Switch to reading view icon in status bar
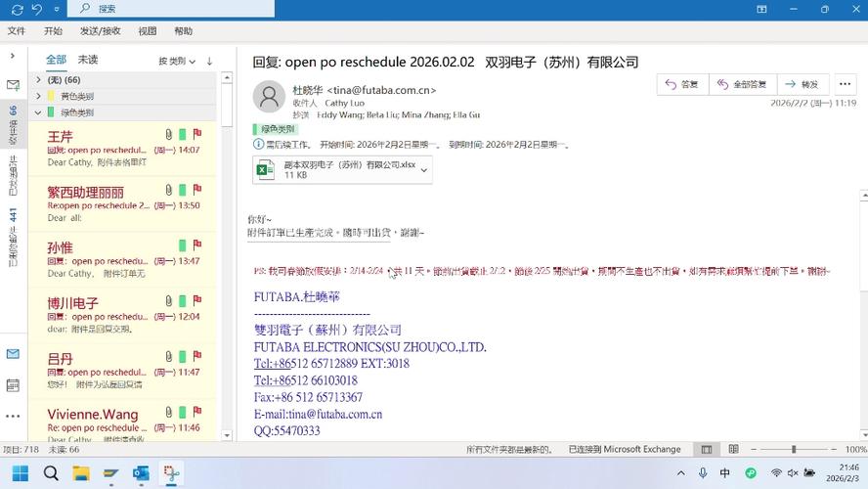Image resolution: width=868 pixels, height=489 pixels. click(x=733, y=449)
